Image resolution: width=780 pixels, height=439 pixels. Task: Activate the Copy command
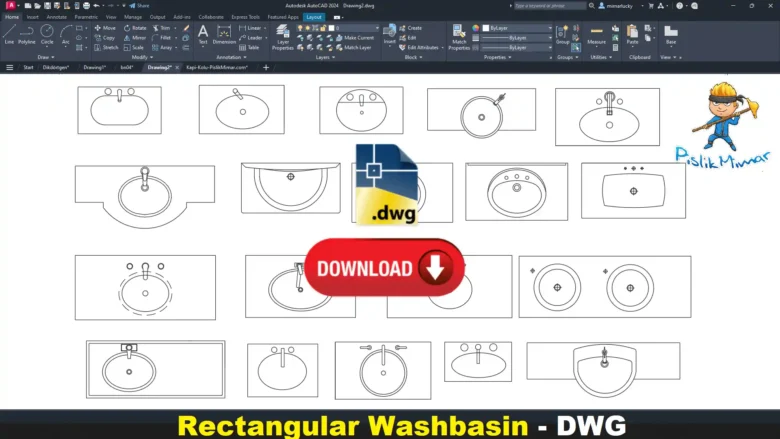click(104, 38)
